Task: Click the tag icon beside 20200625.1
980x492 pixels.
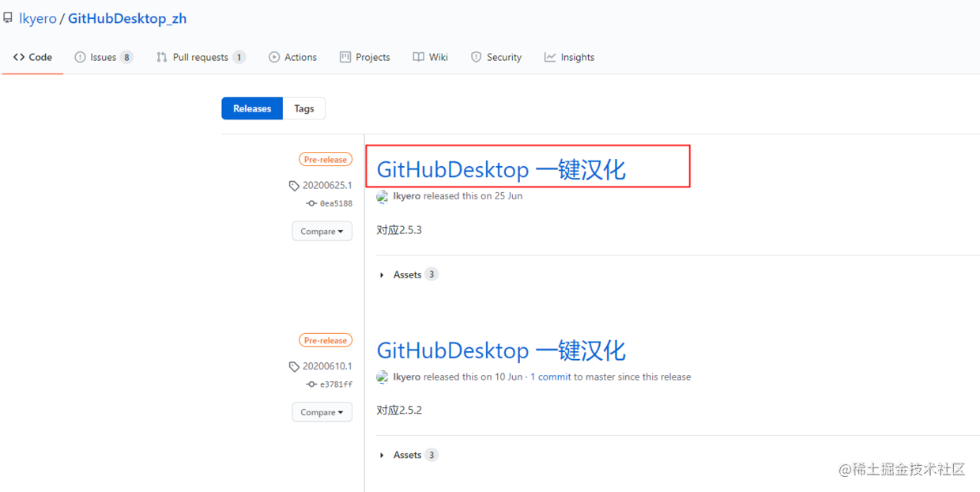Action: point(293,185)
